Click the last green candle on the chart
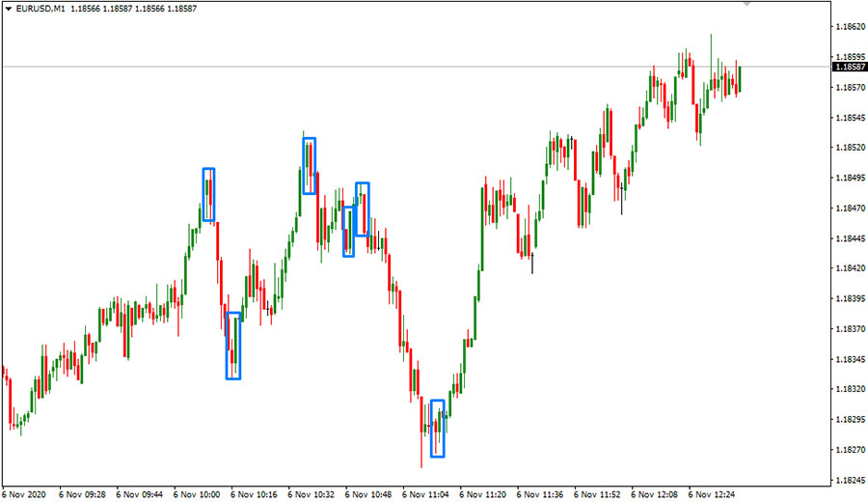This screenshot has height=502, width=868. (740, 78)
